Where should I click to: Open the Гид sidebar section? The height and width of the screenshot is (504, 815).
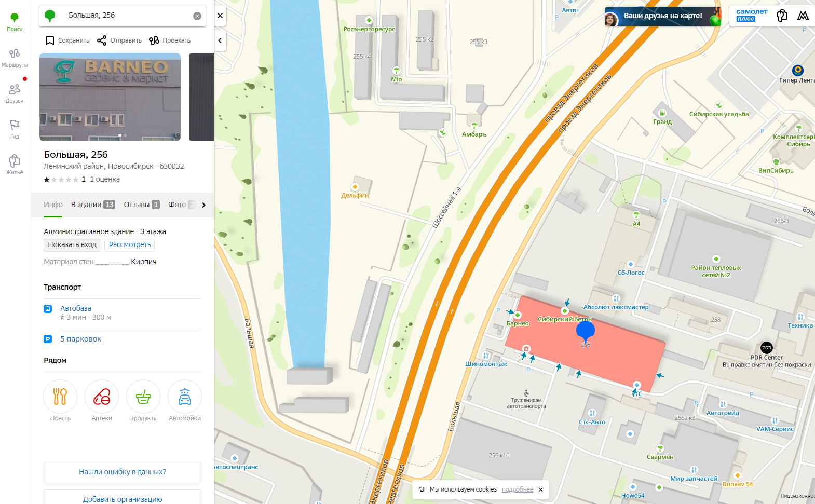[x=15, y=129]
